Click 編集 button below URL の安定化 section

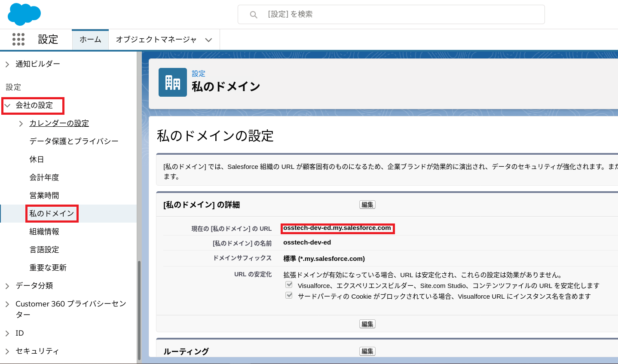pos(367,324)
